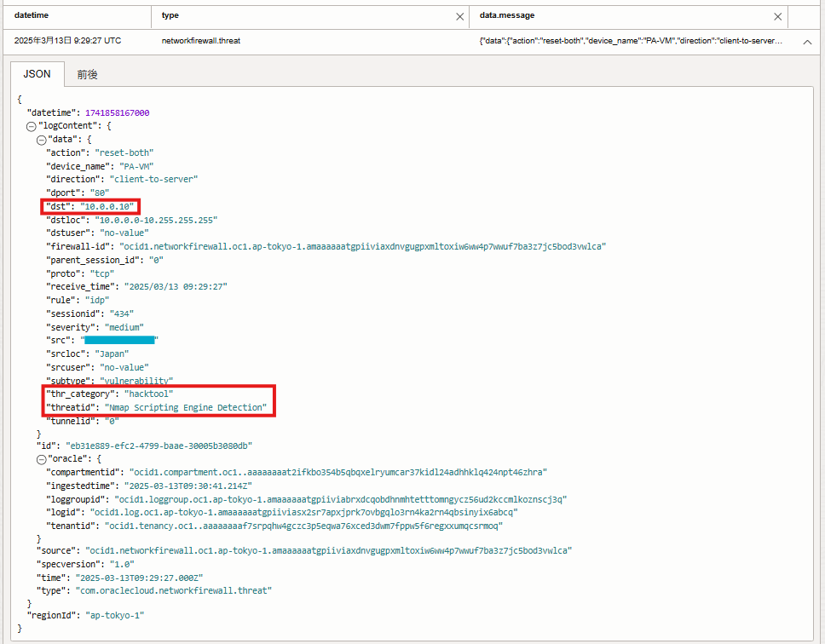This screenshot has width=825, height=644.
Task: Click the regionId value ap-tokyo-1
Action: pos(112,615)
